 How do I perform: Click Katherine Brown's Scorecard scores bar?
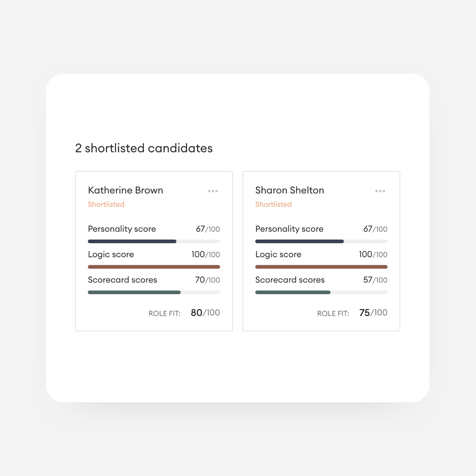click(x=154, y=292)
